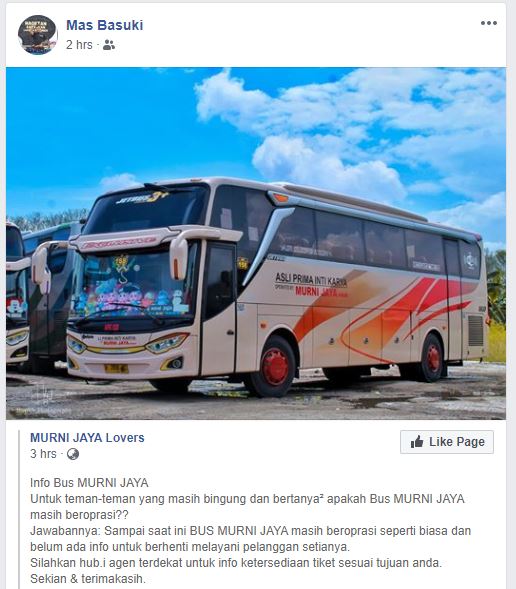Click the 'Silahkan hub.i agen terdekat' sentence
The height and width of the screenshot is (589, 516).
pyautogui.click(x=236, y=563)
